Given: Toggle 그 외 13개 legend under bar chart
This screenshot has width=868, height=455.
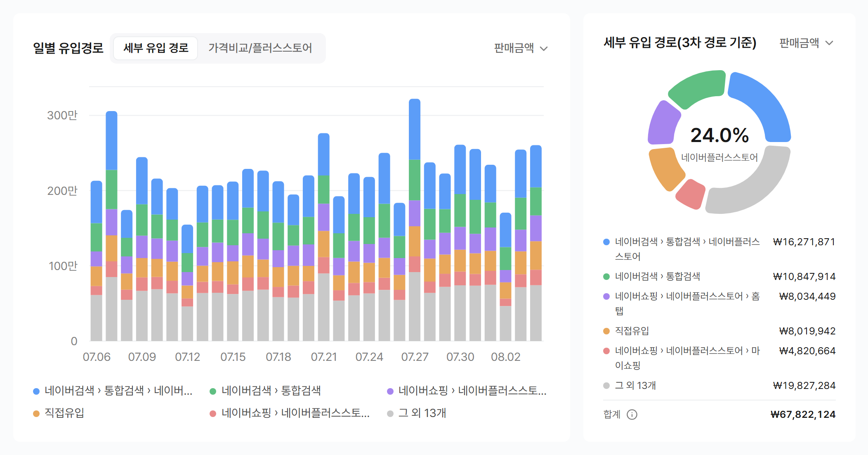Looking at the screenshot, I should 417,413.
